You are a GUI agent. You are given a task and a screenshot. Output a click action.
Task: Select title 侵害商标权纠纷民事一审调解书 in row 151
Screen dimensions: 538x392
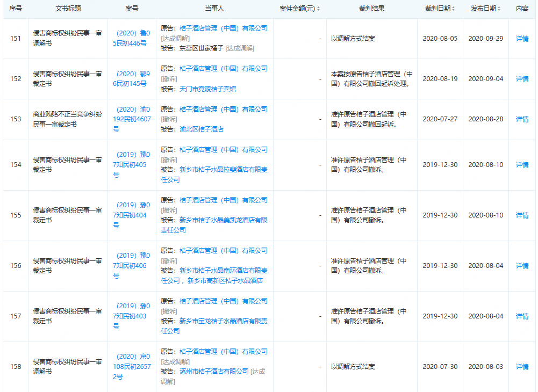tap(68, 38)
